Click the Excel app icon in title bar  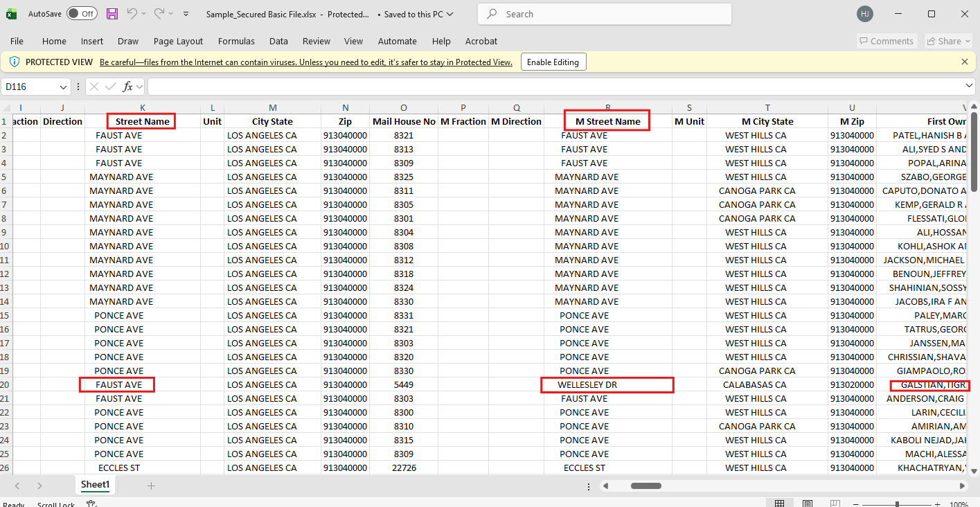(x=11, y=14)
